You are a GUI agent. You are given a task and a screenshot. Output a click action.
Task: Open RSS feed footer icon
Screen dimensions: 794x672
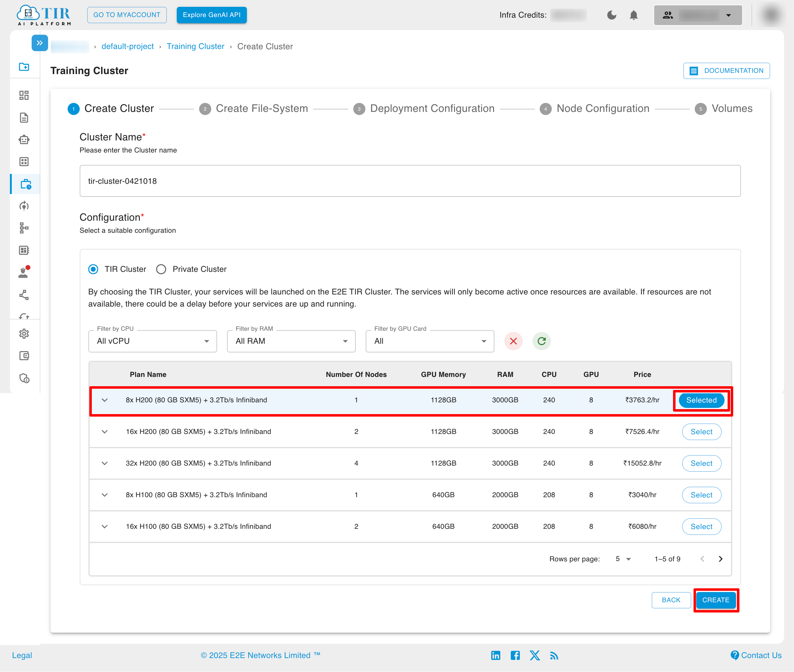point(554,655)
